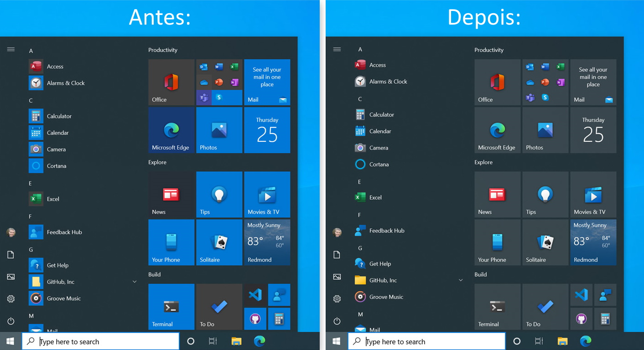Image resolution: width=644 pixels, height=350 pixels.
Task: Launch Edge from the Antes taskbar
Action: (x=260, y=341)
